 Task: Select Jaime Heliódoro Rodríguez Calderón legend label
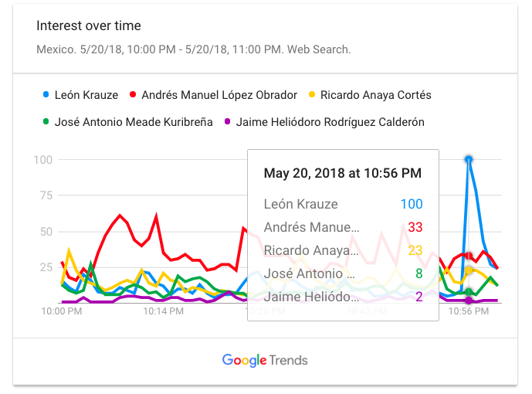tap(330, 121)
